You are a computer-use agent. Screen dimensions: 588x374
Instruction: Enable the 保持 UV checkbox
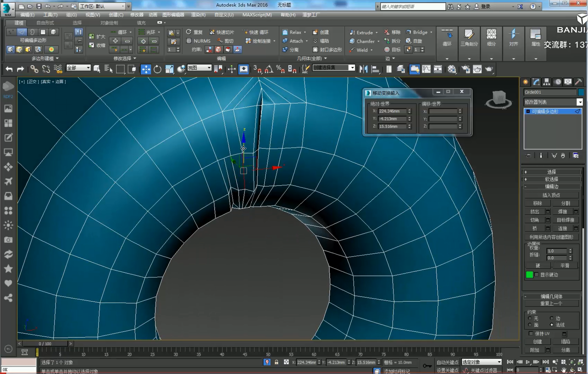531,333
